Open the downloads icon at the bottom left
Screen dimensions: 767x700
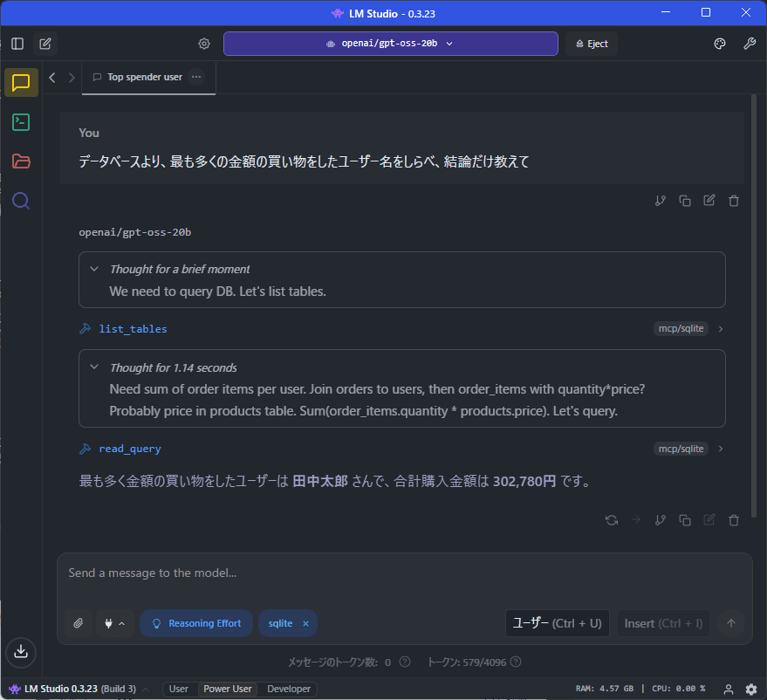(x=21, y=652)
